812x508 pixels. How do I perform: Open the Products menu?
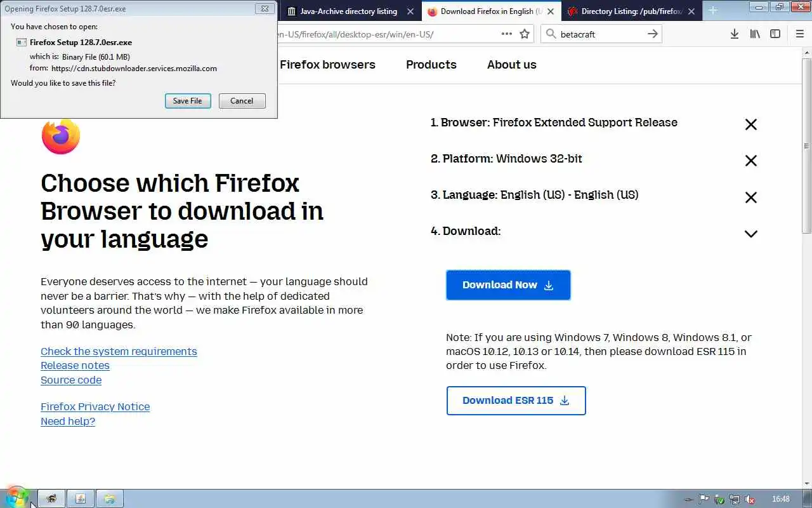click(431, 65)
